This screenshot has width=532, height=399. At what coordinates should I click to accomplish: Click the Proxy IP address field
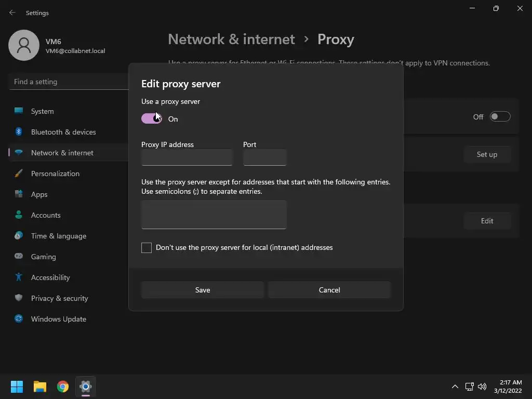(x=187, y=157)
